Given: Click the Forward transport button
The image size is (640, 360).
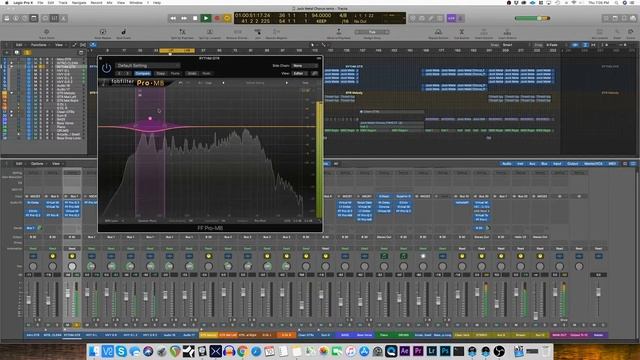Looking at the screenshot, I should 184,18.
